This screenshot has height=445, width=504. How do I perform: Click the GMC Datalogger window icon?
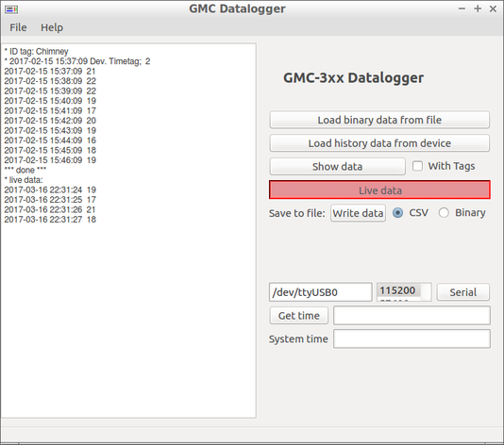tap(11, 9)
